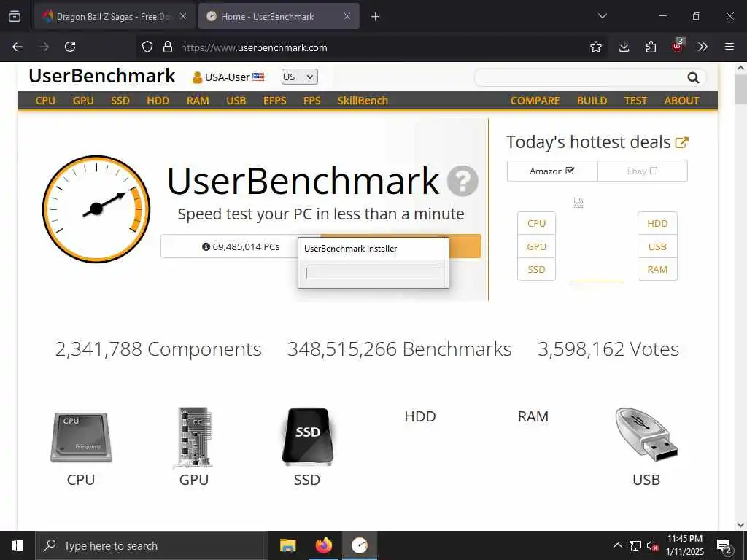Open the large CPU chip icon
This screenshot has height=560, width=747.
click(81, 437)
